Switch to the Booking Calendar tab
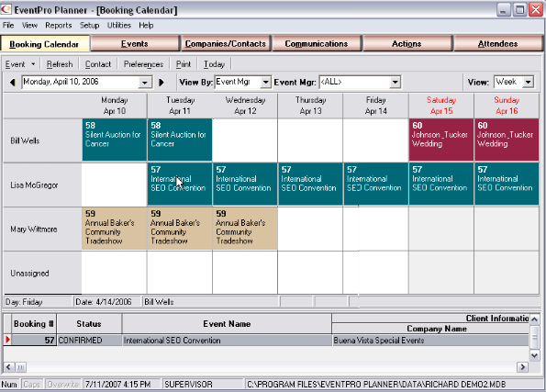546x392 pixels. (45, 44)
